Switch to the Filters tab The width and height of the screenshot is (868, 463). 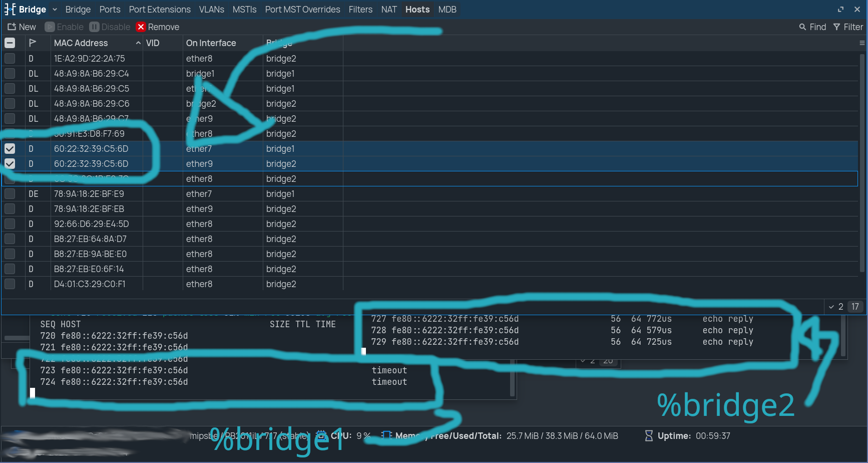pos(360,10)
